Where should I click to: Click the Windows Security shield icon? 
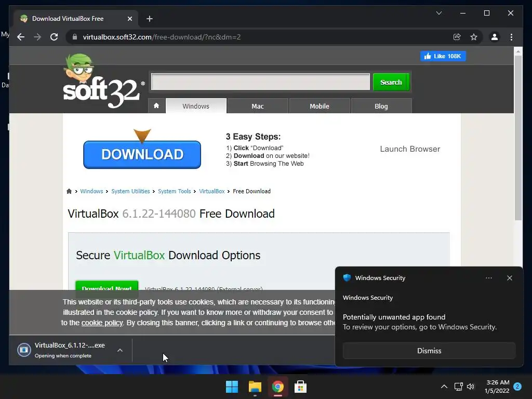tap(347, 278)
